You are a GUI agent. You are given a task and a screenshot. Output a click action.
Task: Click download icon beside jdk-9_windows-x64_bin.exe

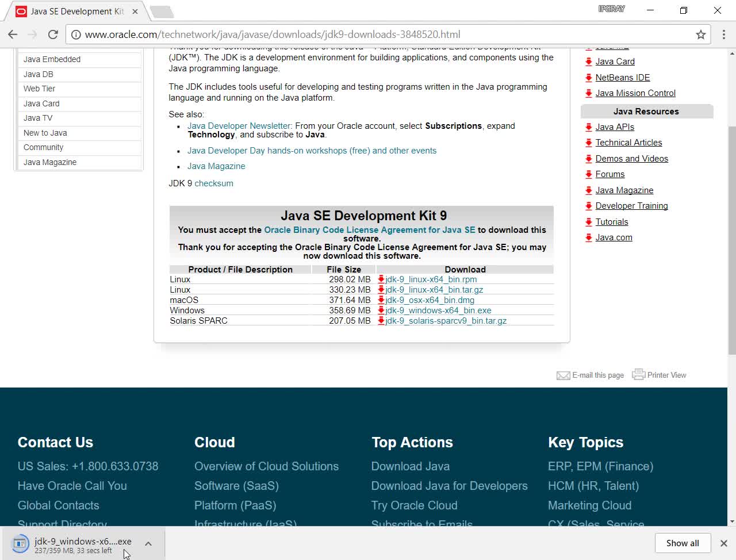coord(381,310)
